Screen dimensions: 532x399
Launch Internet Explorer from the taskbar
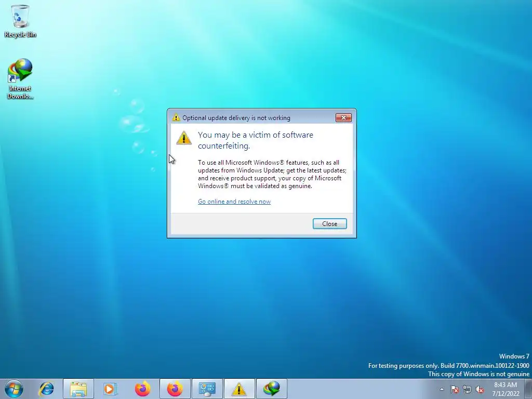[46, 389]
